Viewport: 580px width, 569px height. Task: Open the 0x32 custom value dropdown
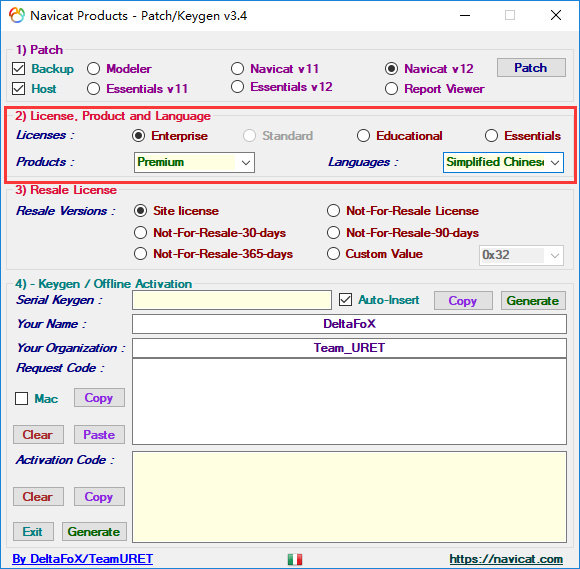point(521,255)
